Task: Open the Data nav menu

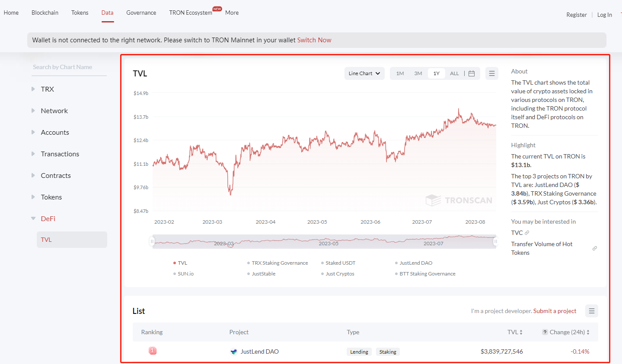Action: click(107, 13)
